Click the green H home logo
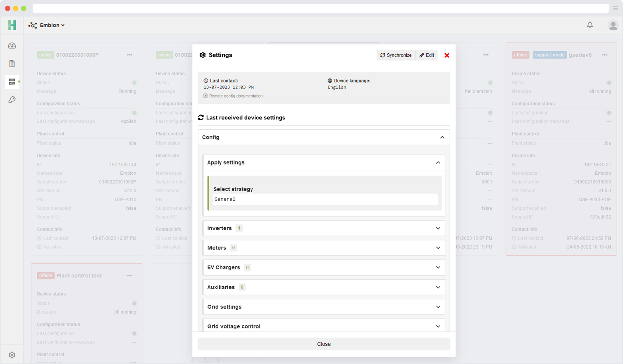 [x=12, y=25]
